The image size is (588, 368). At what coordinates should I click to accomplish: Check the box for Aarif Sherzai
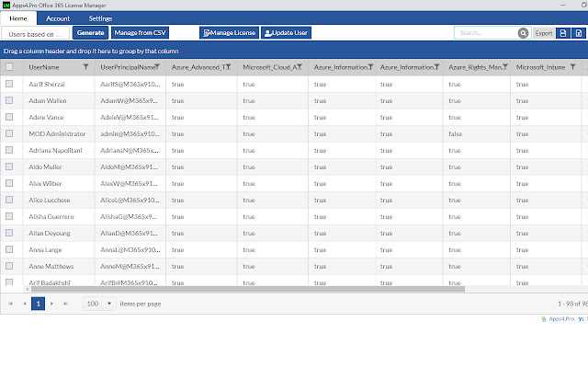pos(9,84)
